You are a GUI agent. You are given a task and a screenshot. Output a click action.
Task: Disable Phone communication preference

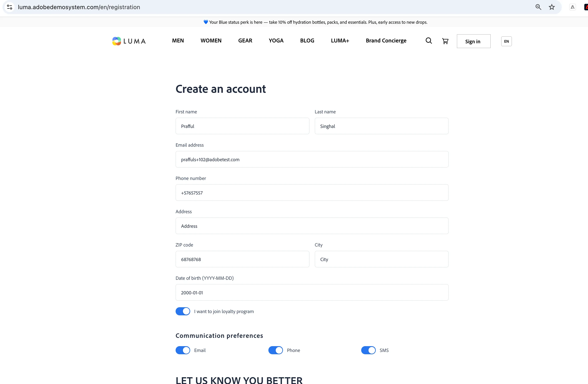pyautogui.click(x=275, y=350)
